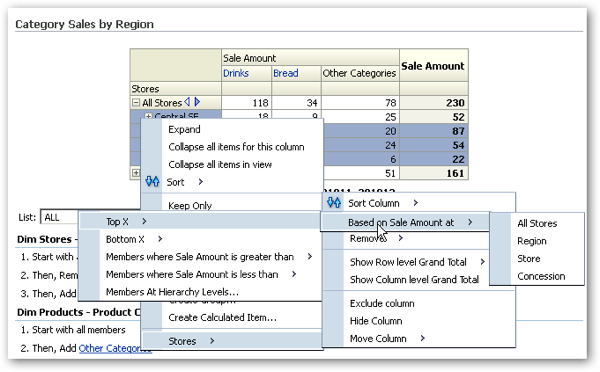Click the highlighted total cell 87

click(x=434, y=131)
